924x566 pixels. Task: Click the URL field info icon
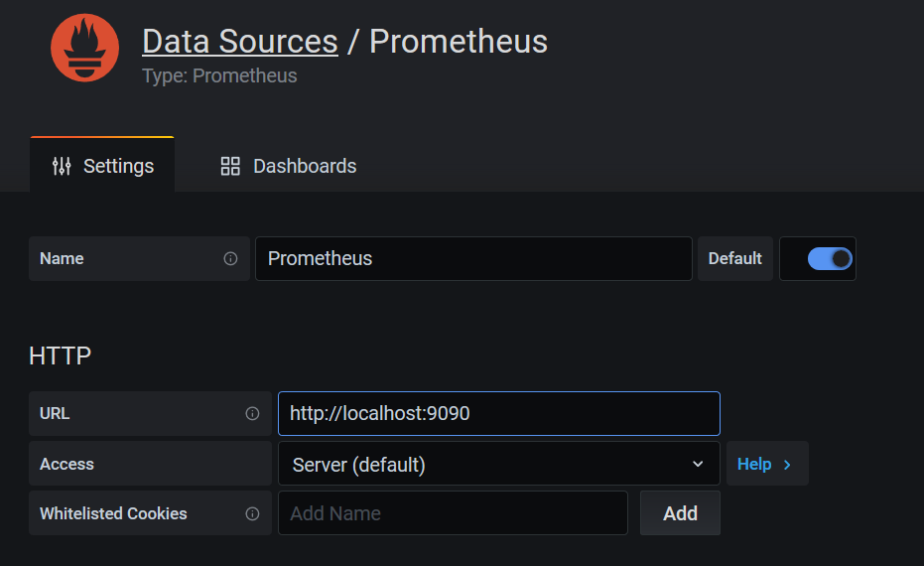coord(252,414)
